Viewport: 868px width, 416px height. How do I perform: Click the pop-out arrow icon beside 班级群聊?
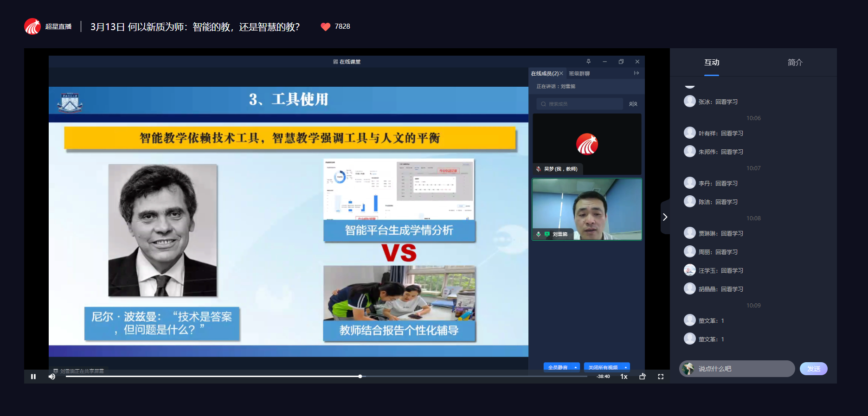[x=637, y=73]
